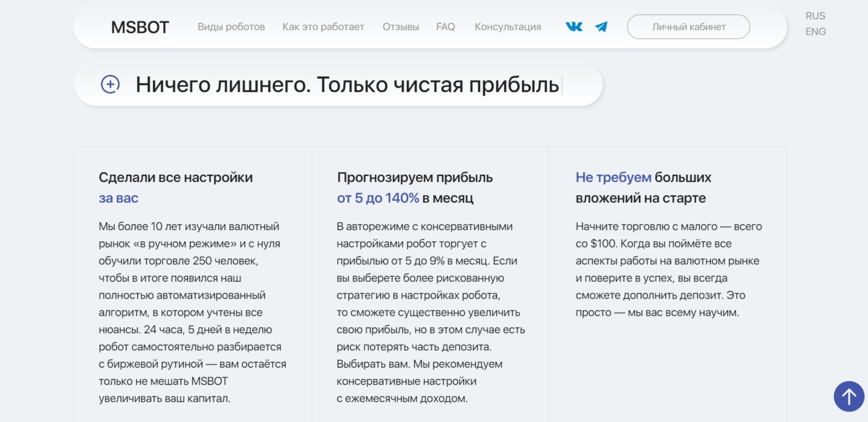The image size is (868, 422).
Task: Click the line 'просто — мы вас всему научим.'
Action: point(657,312)
